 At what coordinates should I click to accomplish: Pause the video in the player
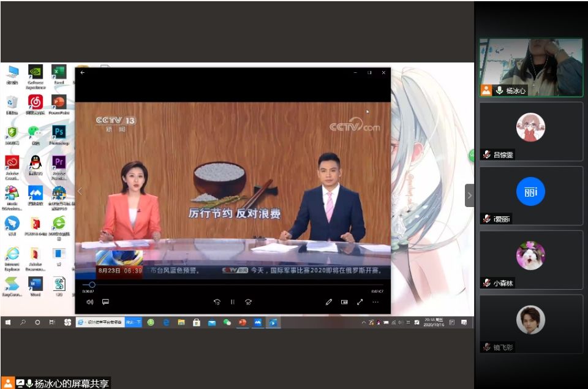coord(233,302)
